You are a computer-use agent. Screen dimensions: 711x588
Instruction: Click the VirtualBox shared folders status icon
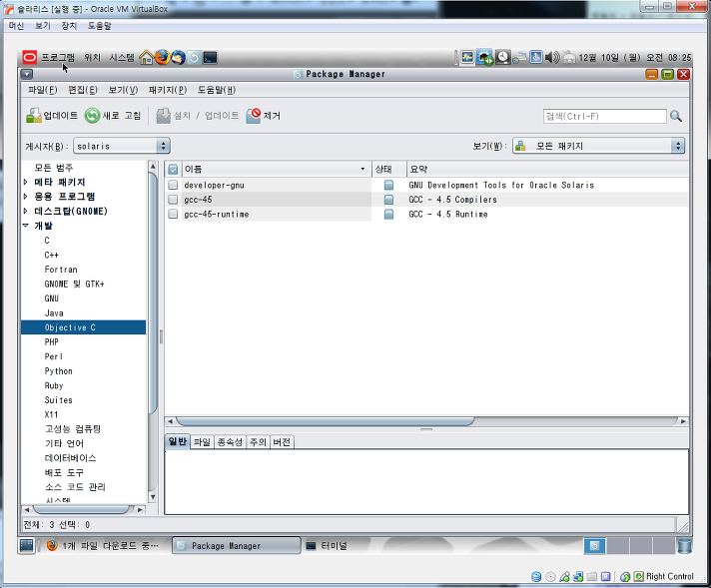(592, 577)
